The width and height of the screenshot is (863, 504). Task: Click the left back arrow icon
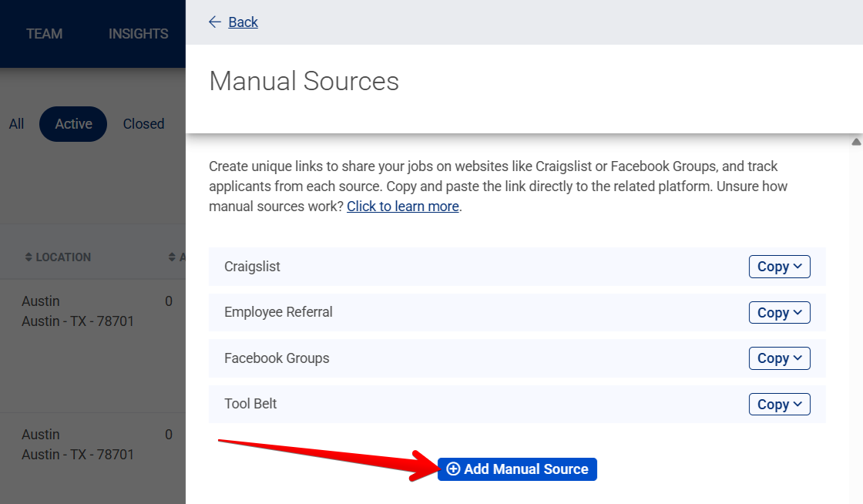(215, 22)
